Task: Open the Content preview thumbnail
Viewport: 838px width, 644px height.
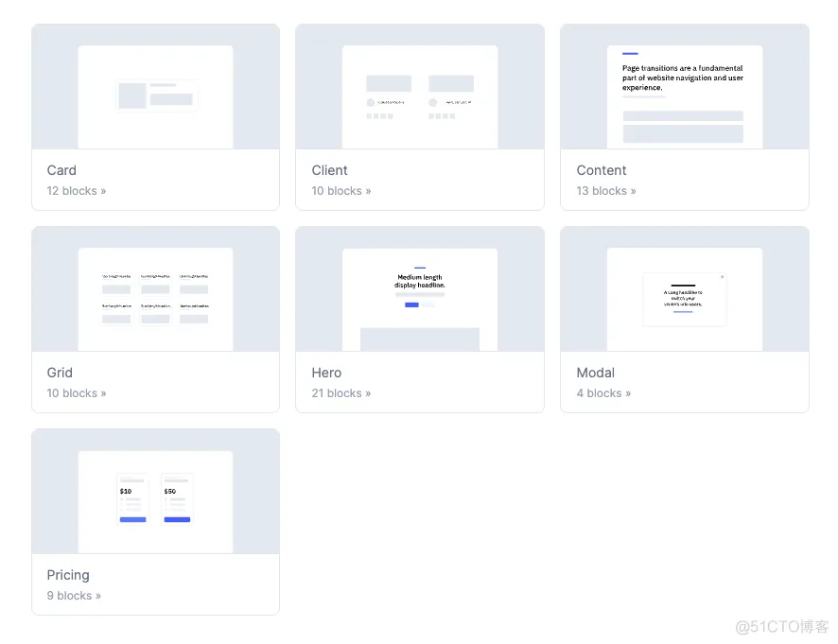Action: pyautogui.click(x=685, y=87)
